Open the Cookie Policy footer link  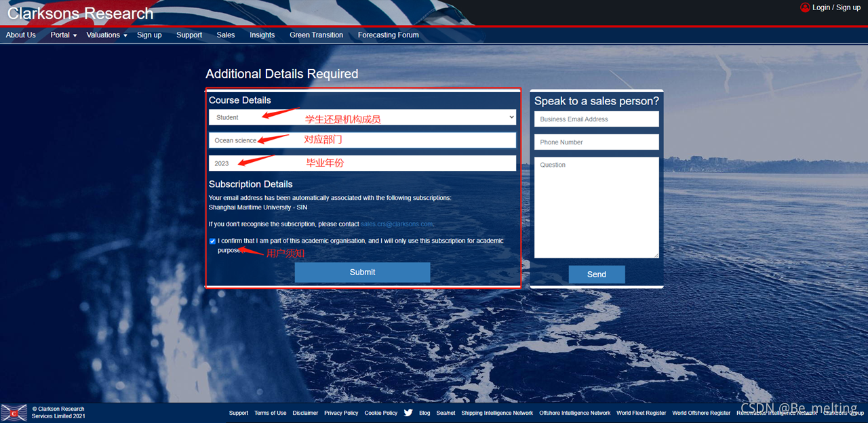point(381,413)
